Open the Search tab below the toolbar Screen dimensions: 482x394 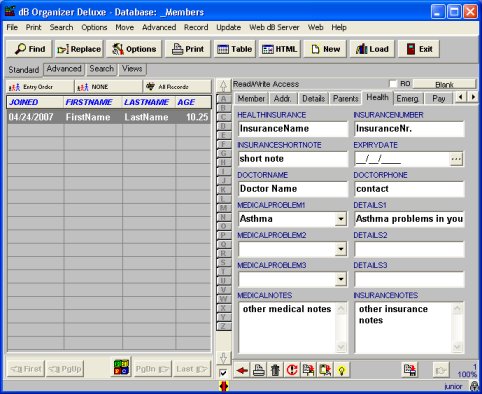[101, 69]
